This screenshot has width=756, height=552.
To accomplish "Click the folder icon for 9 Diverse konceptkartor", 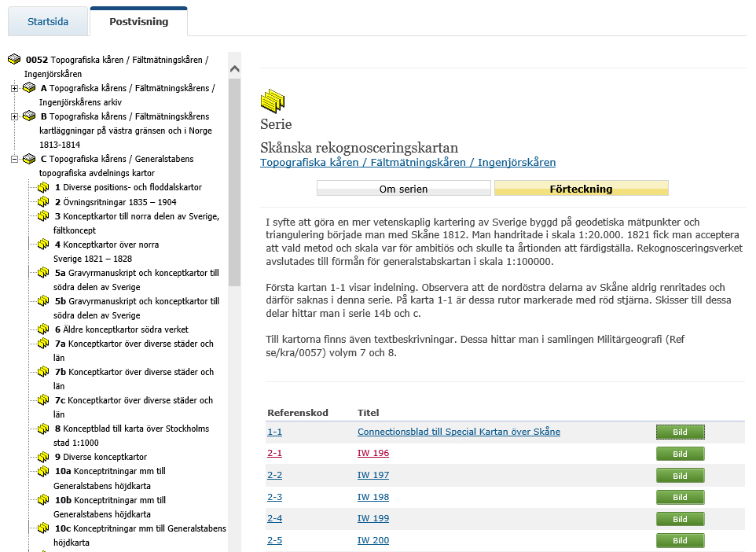I will 44,456.
